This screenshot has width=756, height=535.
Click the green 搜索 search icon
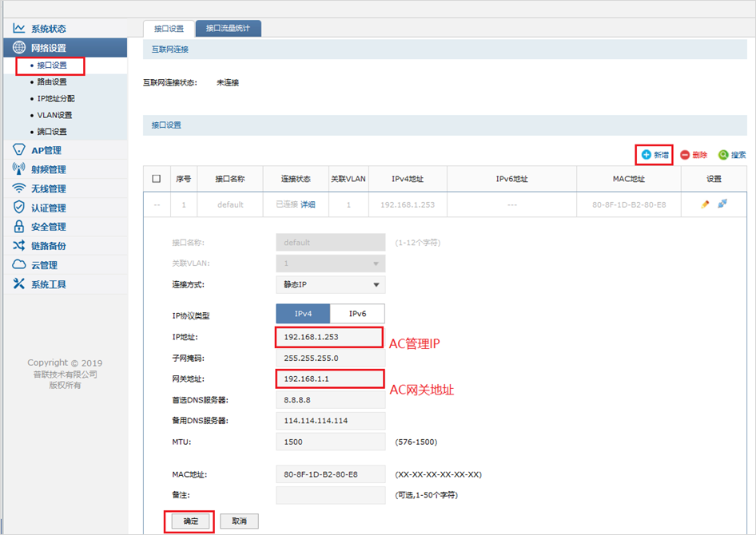(723, 155)
